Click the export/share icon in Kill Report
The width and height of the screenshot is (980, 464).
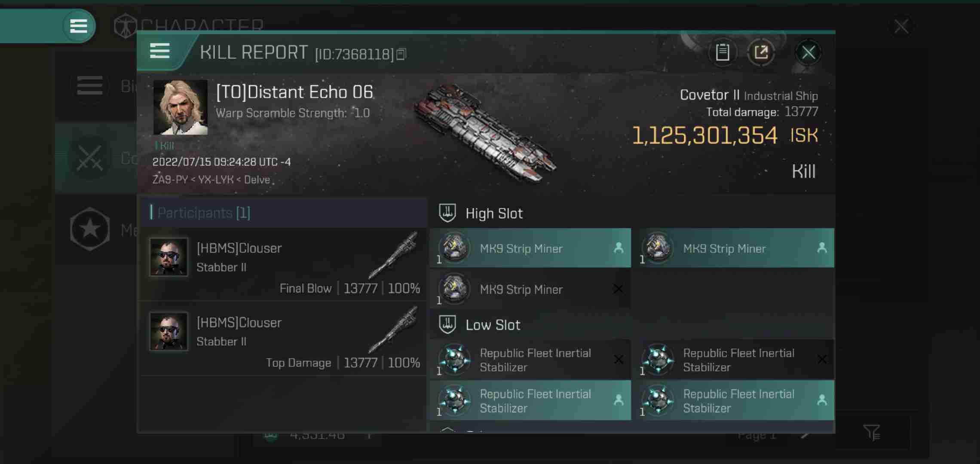(762, 52)
